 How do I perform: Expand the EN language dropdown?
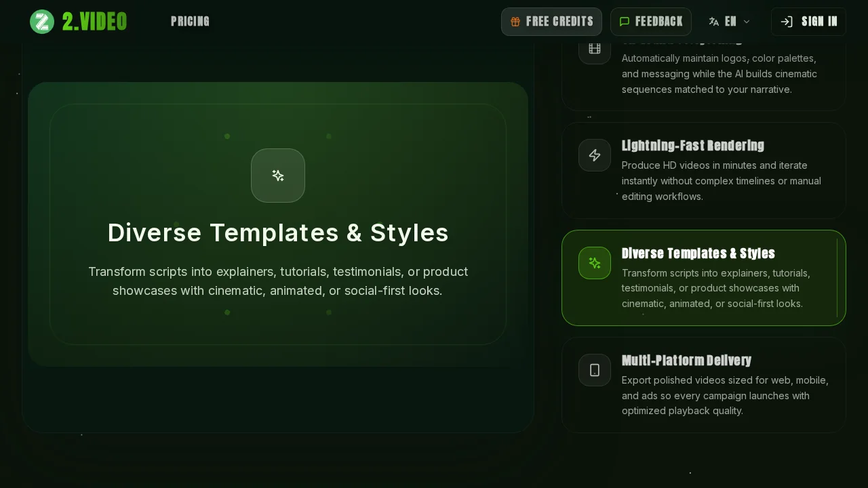click(x=730, y=21)
